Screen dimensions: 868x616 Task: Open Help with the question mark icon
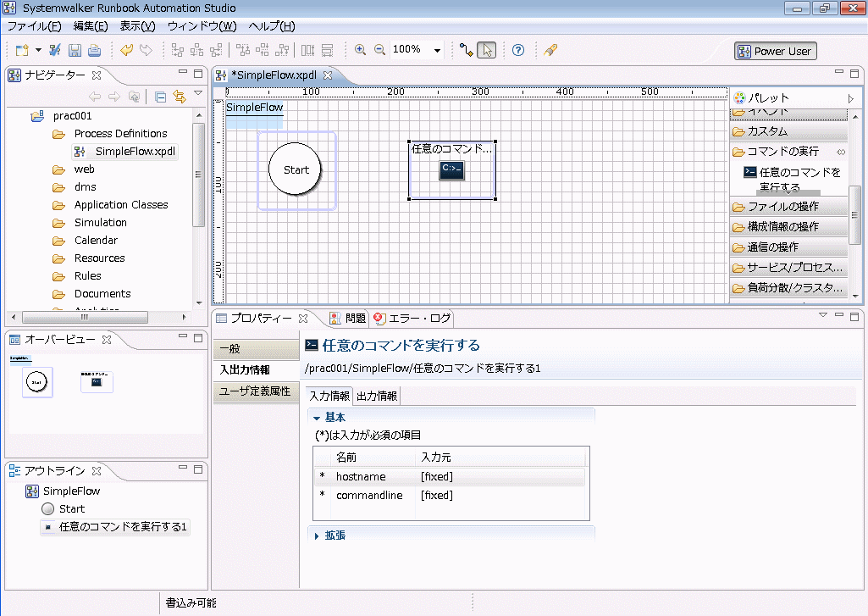pyautogui.click(x=518, y=50)
